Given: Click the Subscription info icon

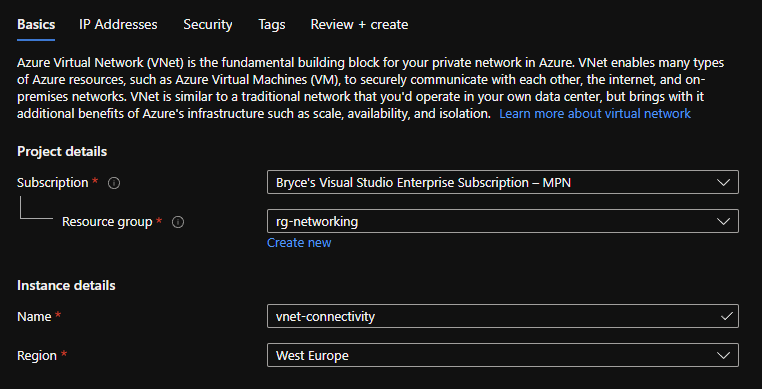Looking at the screenshot, I should 114,183.
